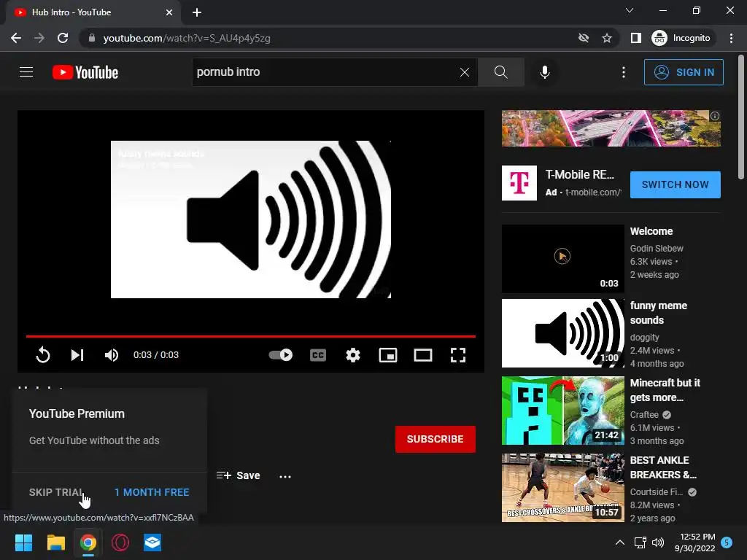Open the Windows Start menu
Screen dimensions: 747x560
point(23,542)
